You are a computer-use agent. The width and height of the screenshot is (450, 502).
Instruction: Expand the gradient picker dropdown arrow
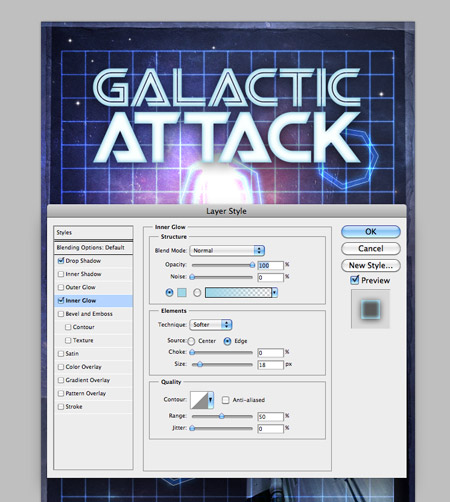pyautogui.click(x=275, y=293)
